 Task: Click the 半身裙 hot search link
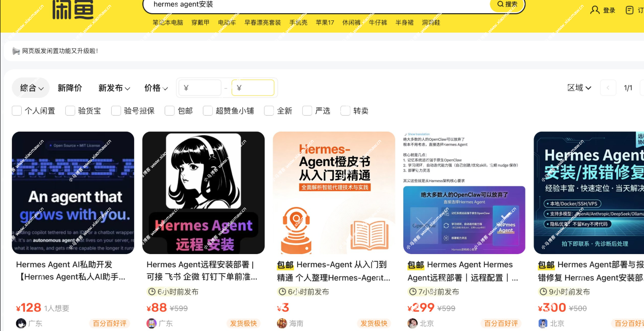[x=405, y=23]
